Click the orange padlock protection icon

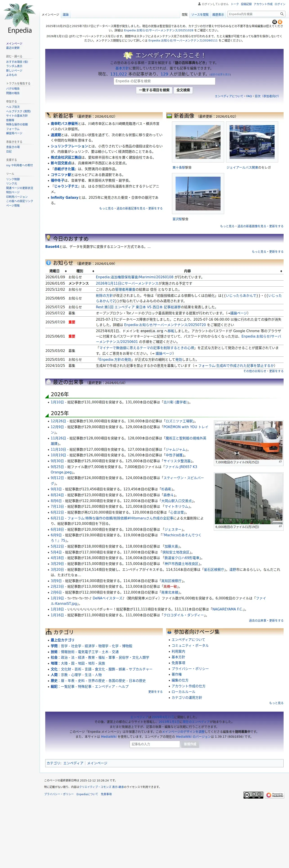[280, 22]
